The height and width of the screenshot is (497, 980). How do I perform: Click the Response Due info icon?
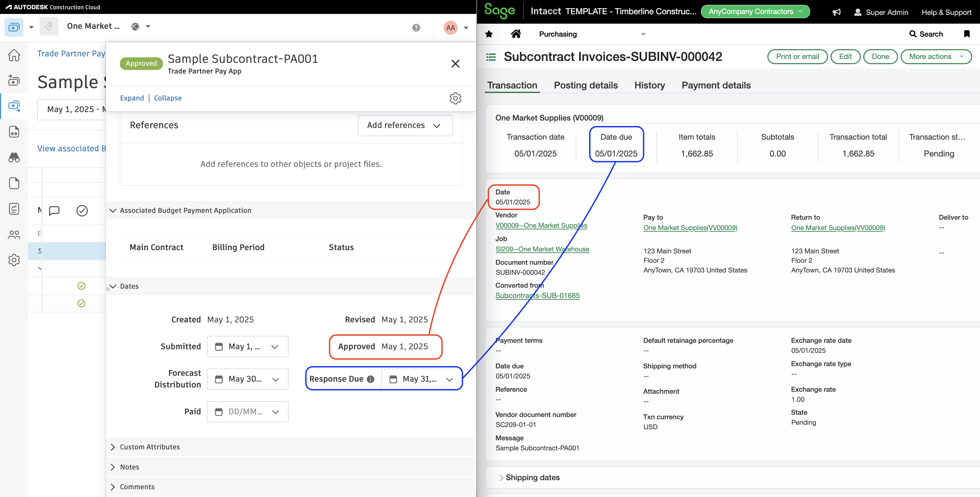click(x=370, y=379)
